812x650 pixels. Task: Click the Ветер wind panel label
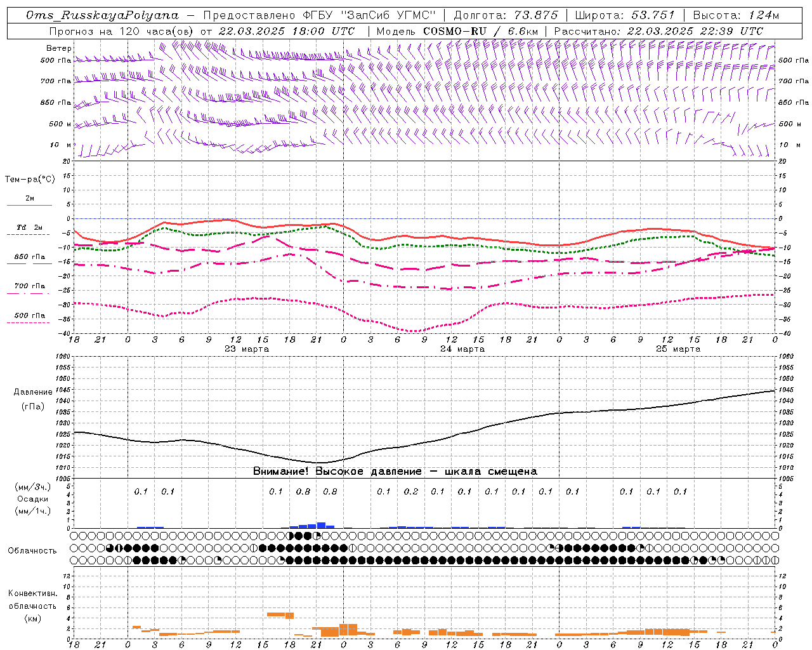(59, 48)
